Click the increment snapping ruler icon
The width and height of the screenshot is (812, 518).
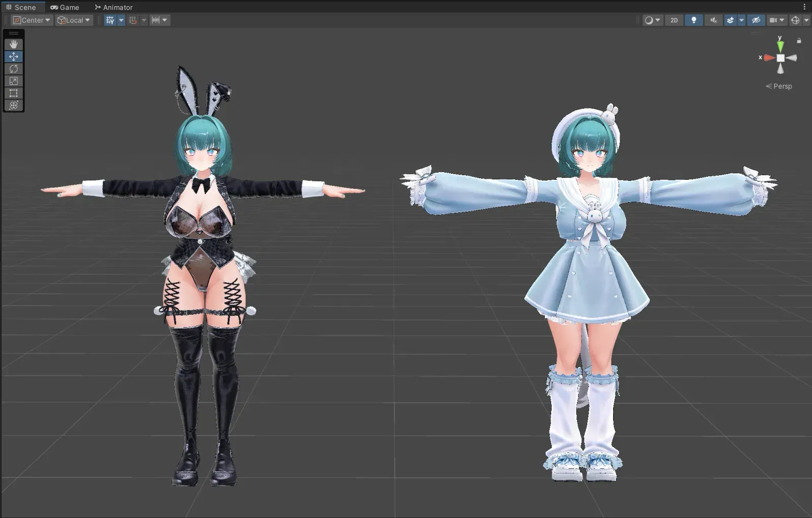(156, 20)
